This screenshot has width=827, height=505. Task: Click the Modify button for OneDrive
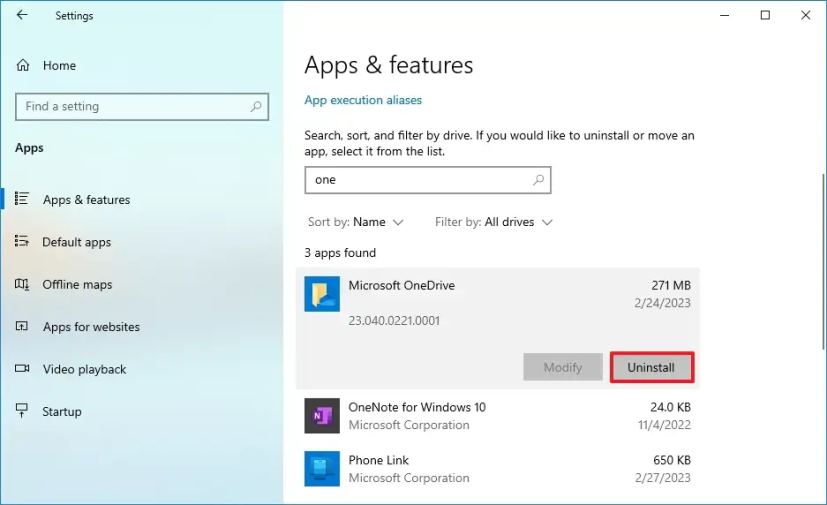point(563,367)
